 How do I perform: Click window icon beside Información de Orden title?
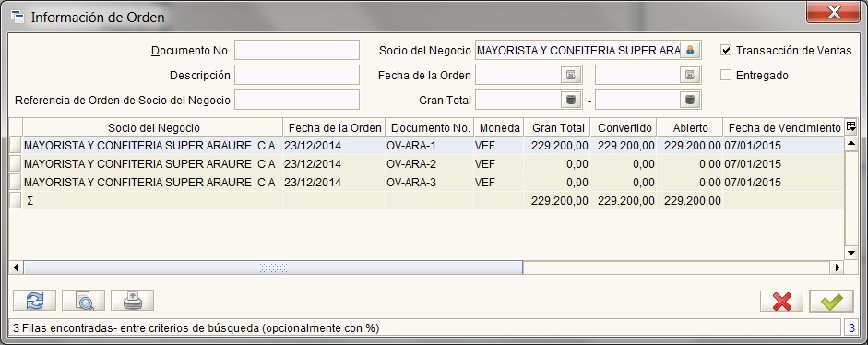click(x=18, y=17)
